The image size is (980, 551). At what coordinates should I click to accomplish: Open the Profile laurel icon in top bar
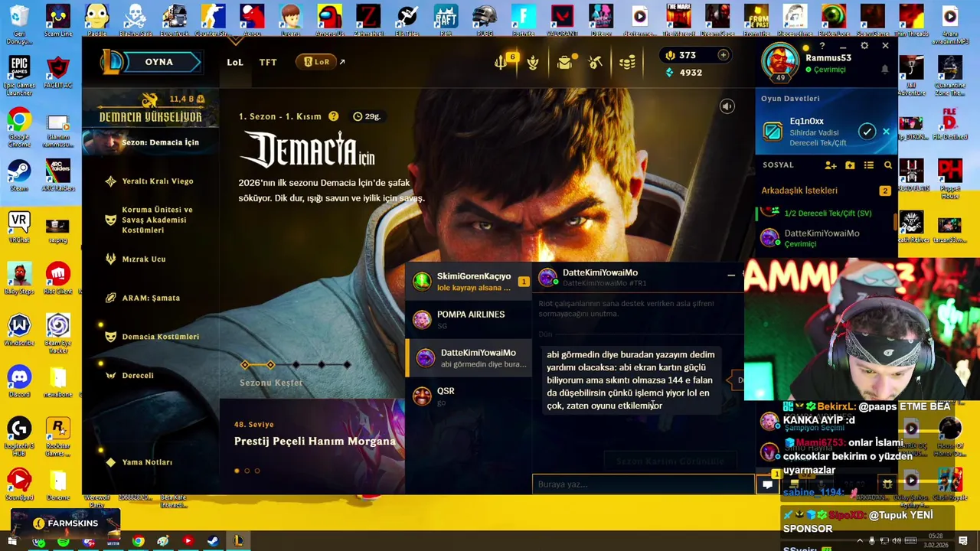tap(533, 63)
